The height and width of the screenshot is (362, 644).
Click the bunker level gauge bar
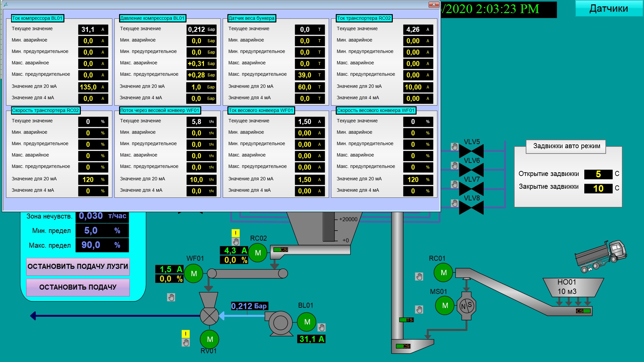click(329, 227)
